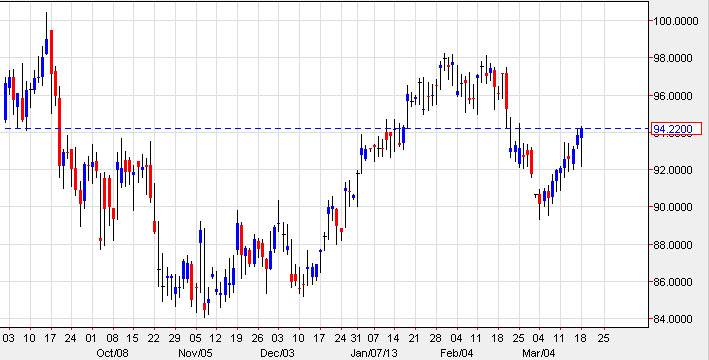Click the 86.0000 price axis label

point(672,282)
